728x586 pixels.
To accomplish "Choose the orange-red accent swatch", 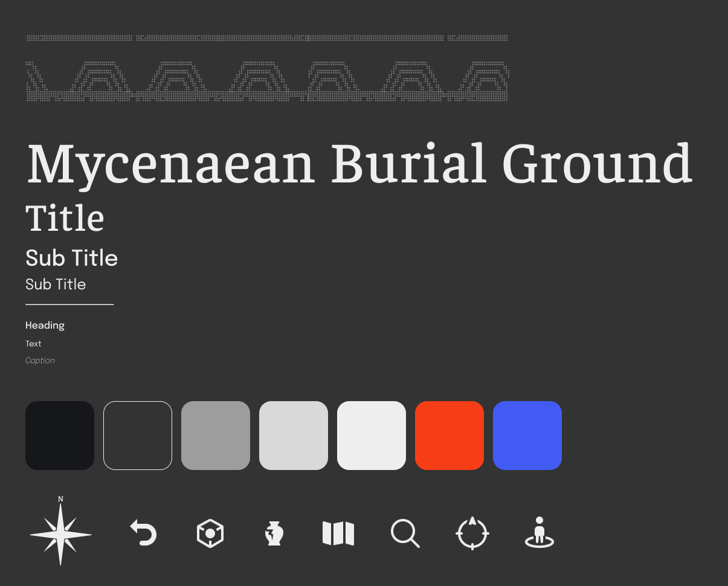I will [449, 435].
